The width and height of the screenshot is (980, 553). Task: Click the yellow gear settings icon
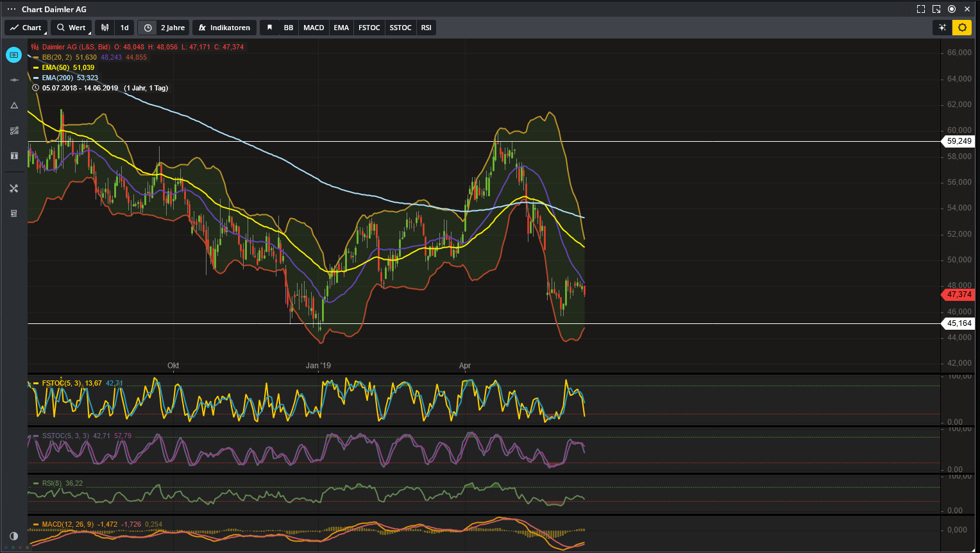tap(962, 28)
